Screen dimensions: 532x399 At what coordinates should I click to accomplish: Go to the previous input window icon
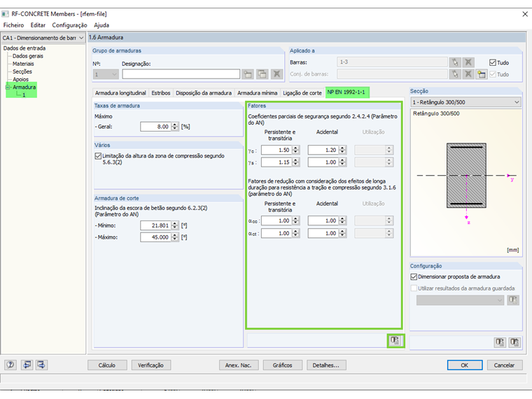(27, 365)
